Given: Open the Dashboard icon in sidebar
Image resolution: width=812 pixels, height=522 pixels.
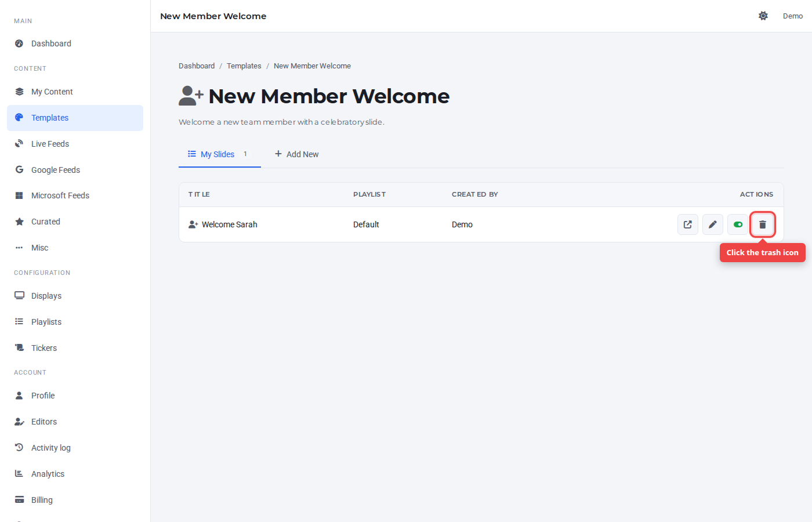Looking at the screenshot, I should 19,43.
